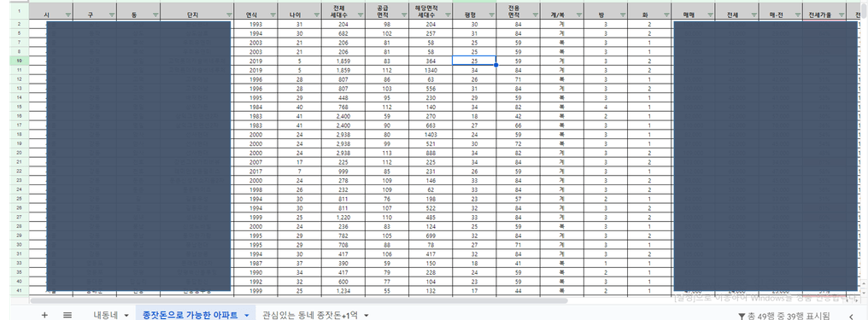Click the 364 cell in row 10

pos(430,61)
